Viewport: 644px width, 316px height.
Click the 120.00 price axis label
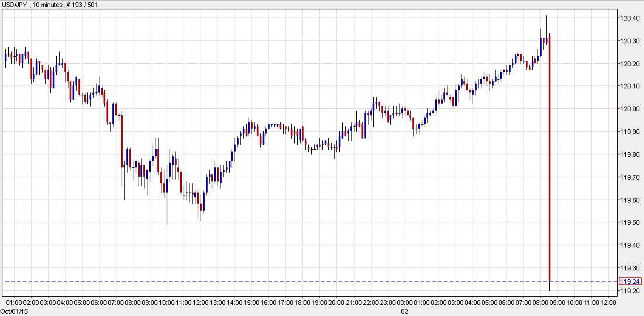(x=631, y=109)
